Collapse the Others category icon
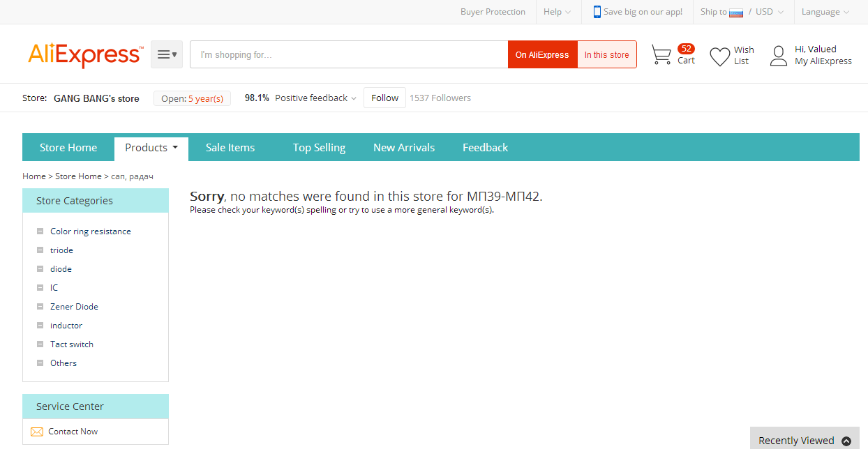 tap(40, 363)
